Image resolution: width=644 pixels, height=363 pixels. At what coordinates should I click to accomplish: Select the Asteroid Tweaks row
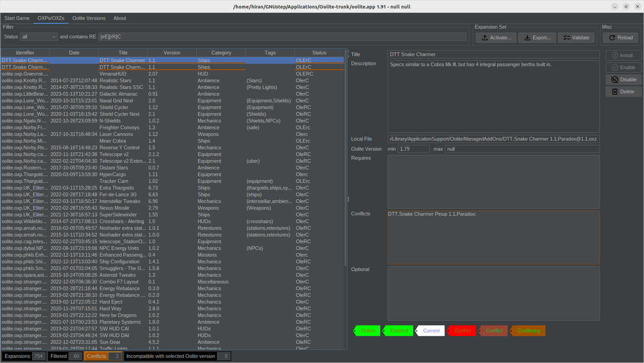[x=172, y=275]
